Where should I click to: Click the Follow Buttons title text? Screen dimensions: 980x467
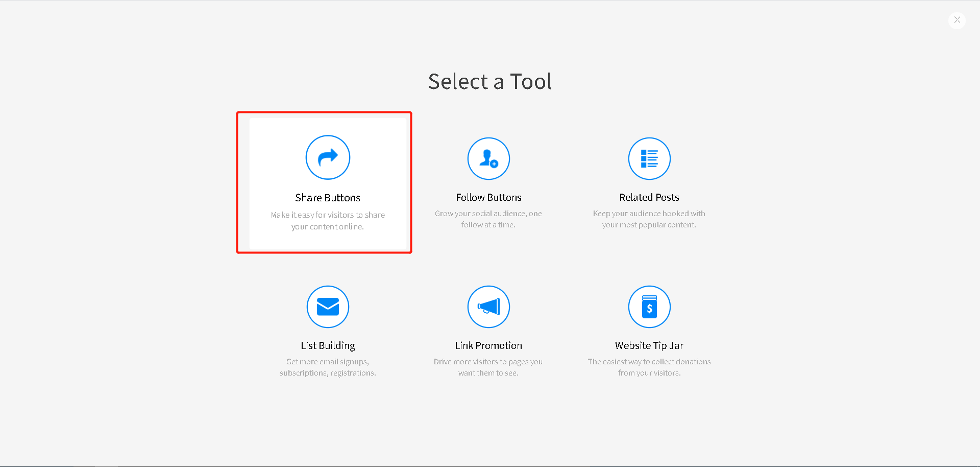[488, 197]
